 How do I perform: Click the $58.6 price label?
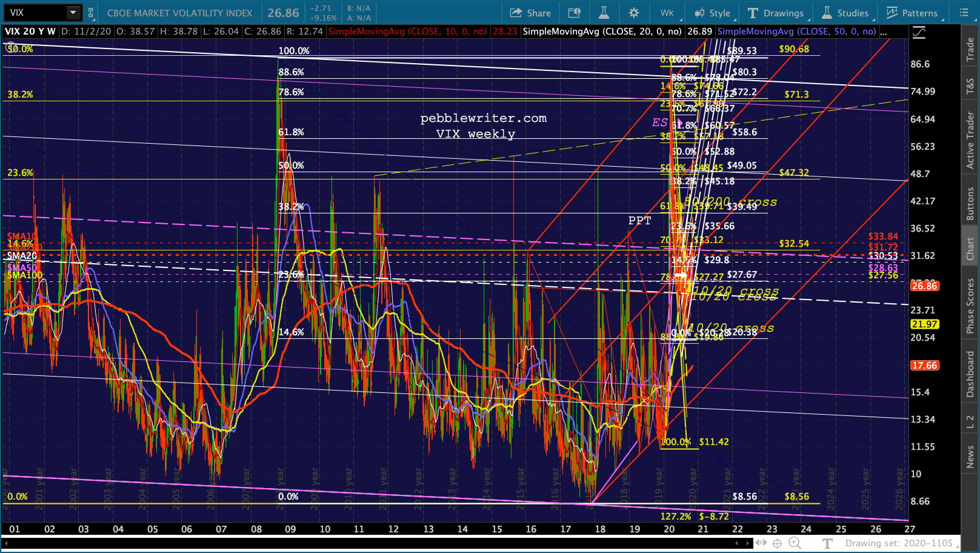point(745,132)
